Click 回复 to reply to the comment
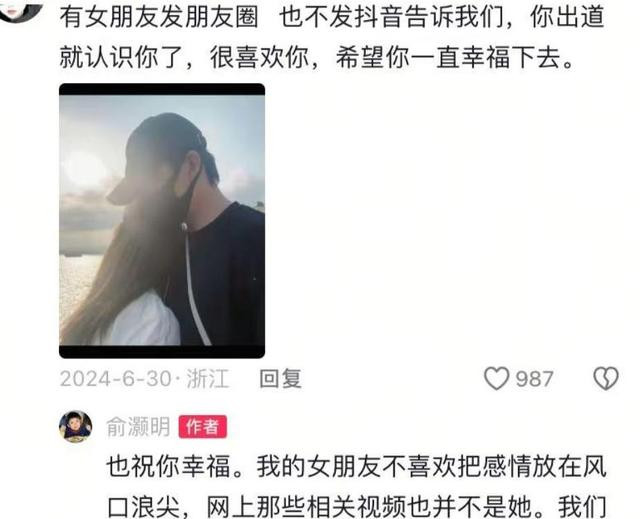The image size is (640, 519). (x=281, y=379)
